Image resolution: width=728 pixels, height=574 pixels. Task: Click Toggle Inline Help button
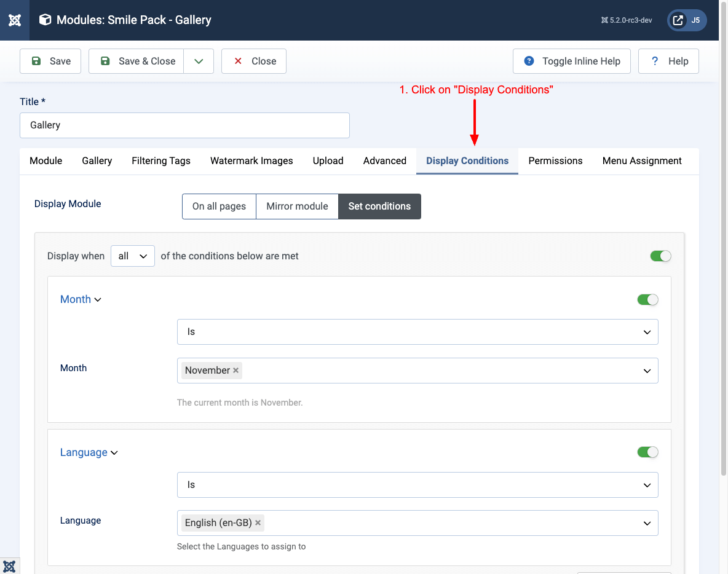pos(572,61)
